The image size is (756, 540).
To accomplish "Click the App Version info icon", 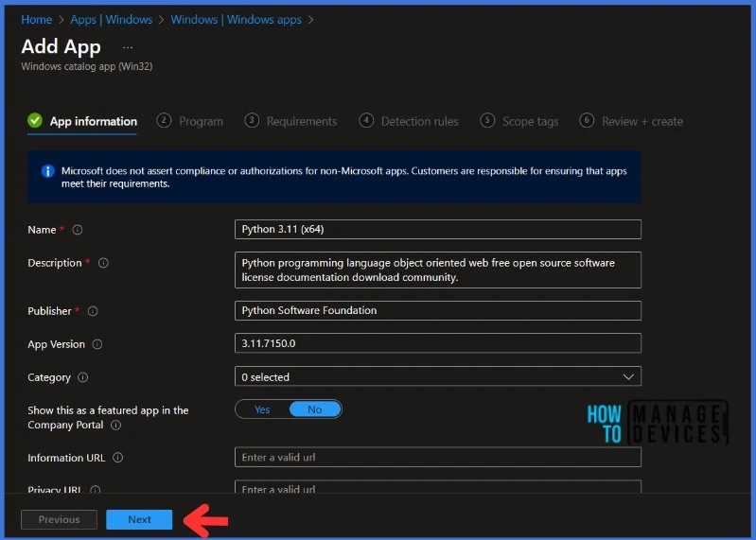I will click(x=97, y=344).
